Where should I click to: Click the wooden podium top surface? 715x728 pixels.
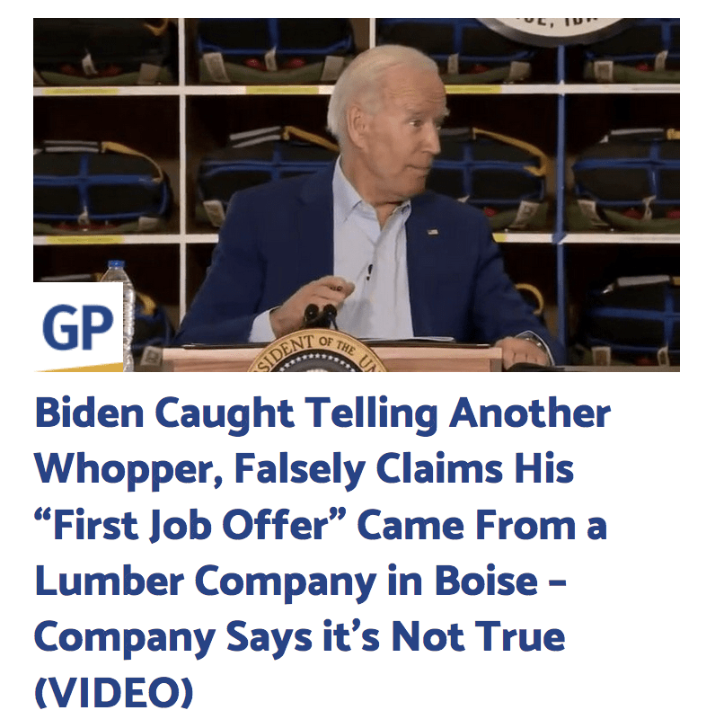point(331,351)
